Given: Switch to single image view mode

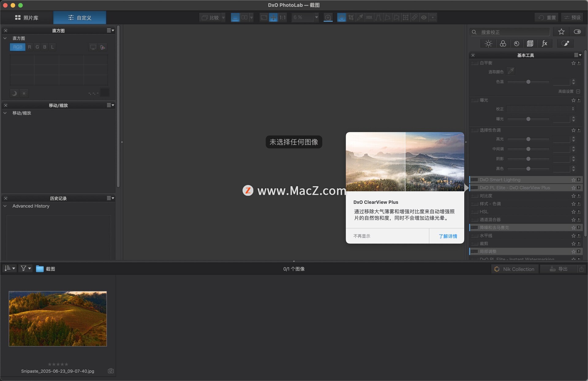Looking at the screenshot, I should [235, 17].
